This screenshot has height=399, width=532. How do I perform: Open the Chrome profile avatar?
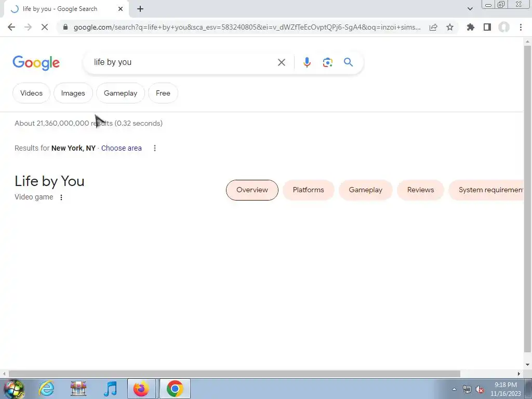(x=504, y=27)
